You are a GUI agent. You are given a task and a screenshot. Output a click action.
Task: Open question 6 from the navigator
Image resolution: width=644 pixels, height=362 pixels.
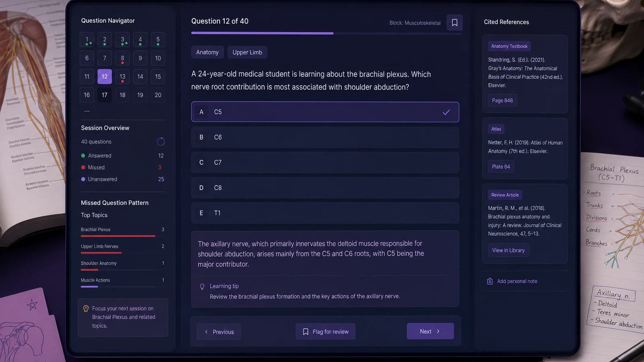tap(87, 58)
